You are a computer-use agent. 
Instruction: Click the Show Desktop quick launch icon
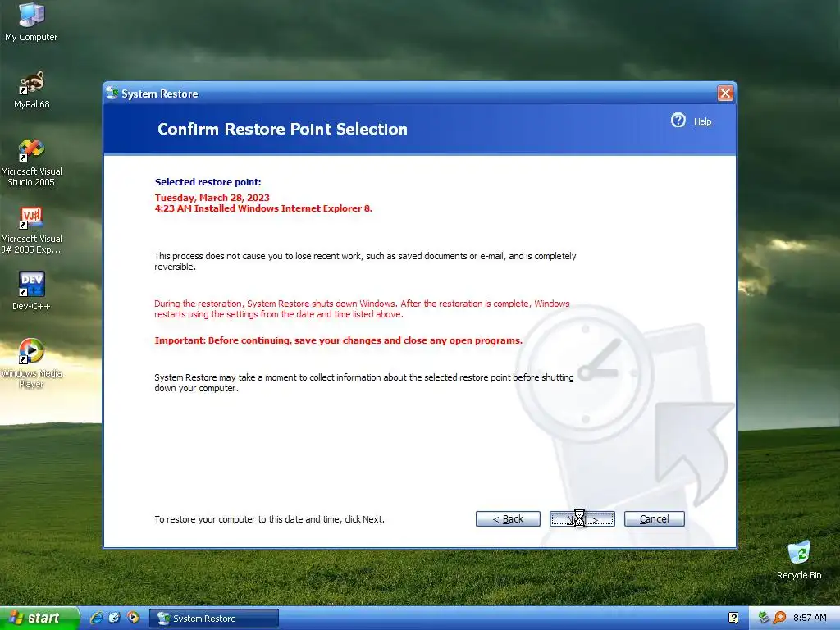coord(115,618)
